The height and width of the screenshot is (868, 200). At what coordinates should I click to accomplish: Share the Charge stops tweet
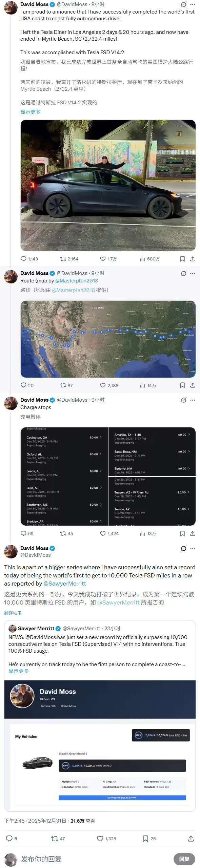pos(193,533)
